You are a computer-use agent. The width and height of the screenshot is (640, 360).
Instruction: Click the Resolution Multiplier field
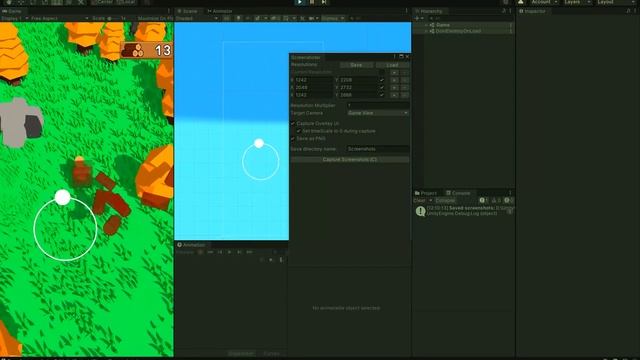(378, 105)
